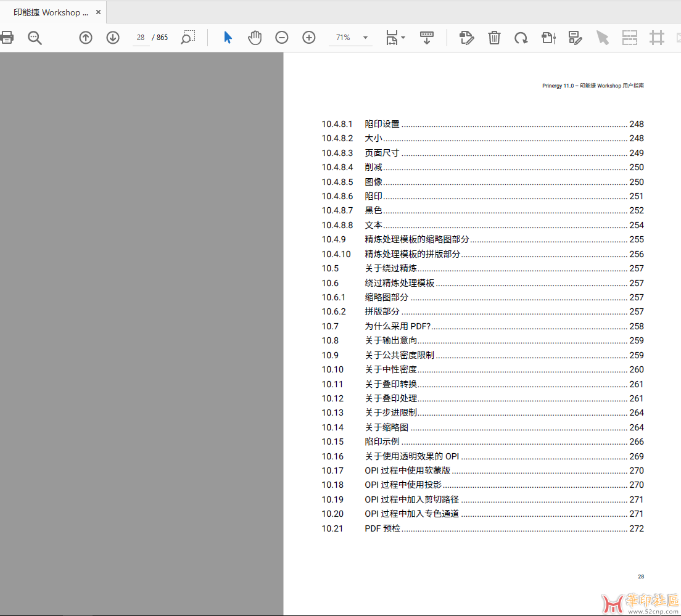
Task: Open TOC entry 10.4.8.2 大小
Action: click(482, 139)
